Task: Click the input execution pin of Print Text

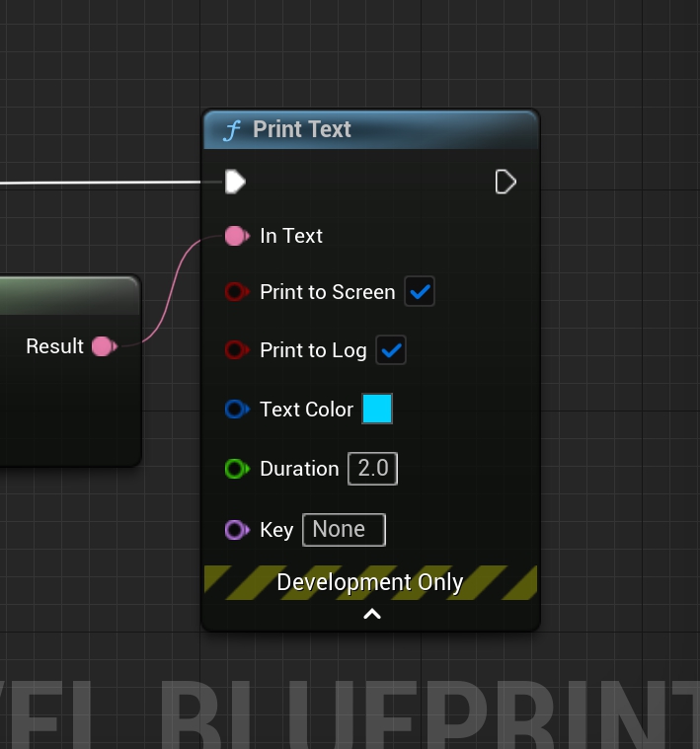Action: (x=236, y=182)
